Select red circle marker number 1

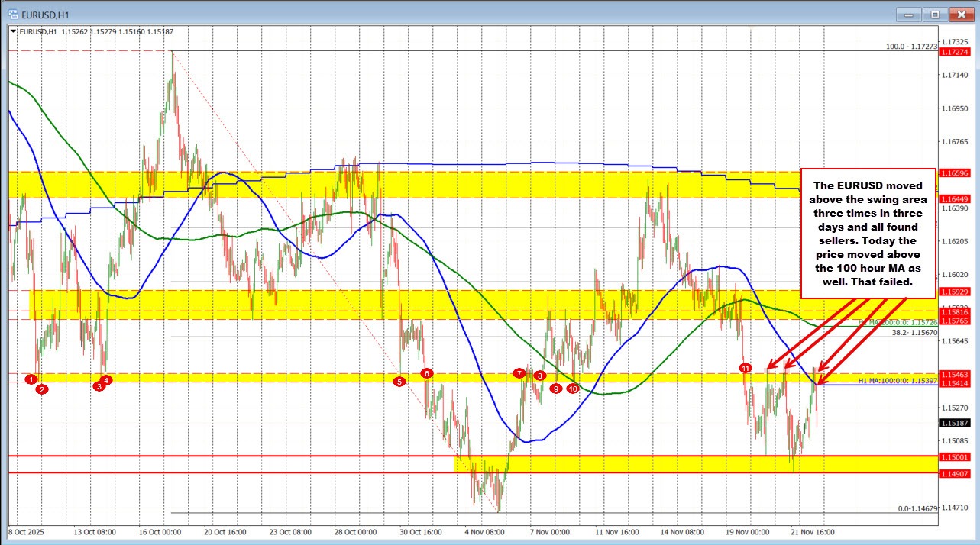(31, 379)
